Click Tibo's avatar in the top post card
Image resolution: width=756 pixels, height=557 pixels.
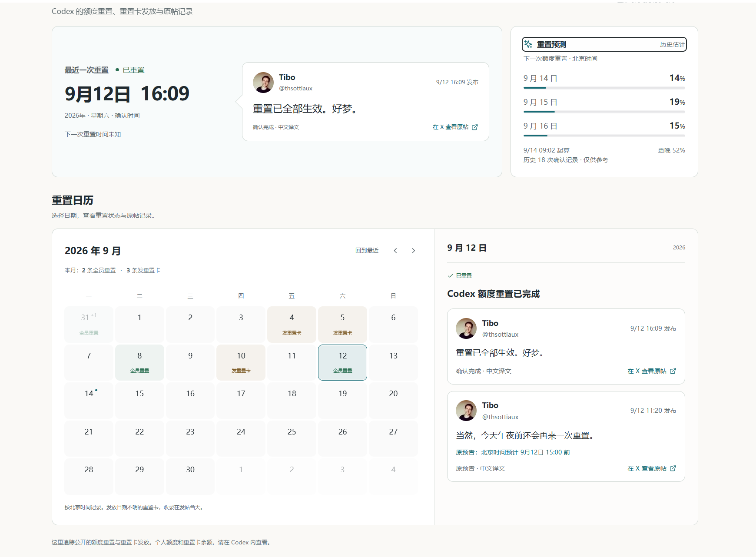point(263,83)
